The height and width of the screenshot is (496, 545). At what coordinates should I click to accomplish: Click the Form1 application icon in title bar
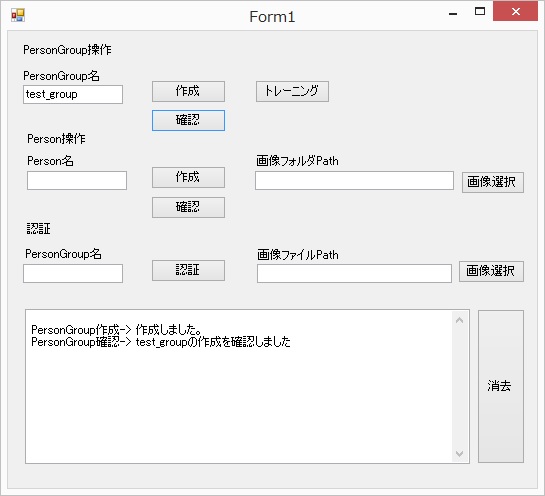(18, 15)
